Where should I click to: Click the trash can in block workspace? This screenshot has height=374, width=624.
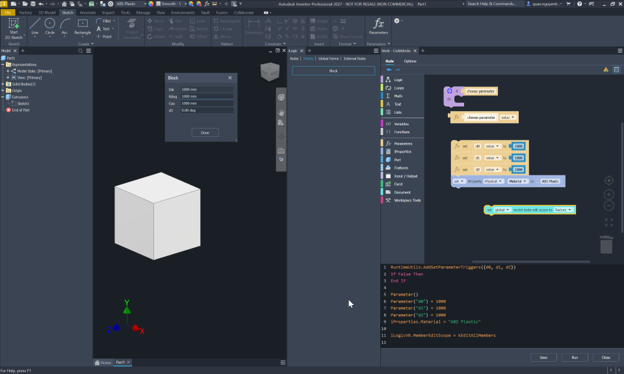(x=606, y=244)
